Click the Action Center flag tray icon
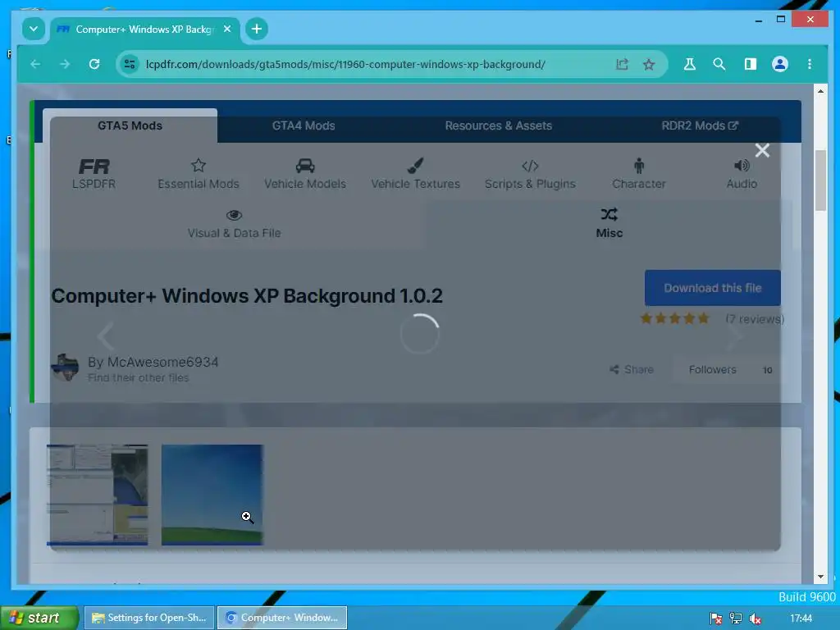 (x=715, y=619)
